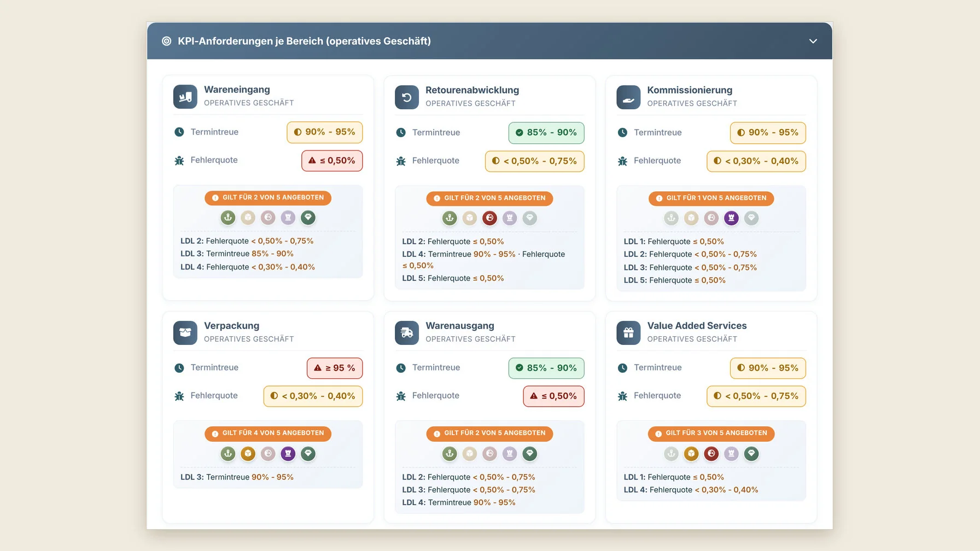
Task: Select the diamond provider icon in Wareneingang
Action: pyautogui.click(x=308, y=218)
